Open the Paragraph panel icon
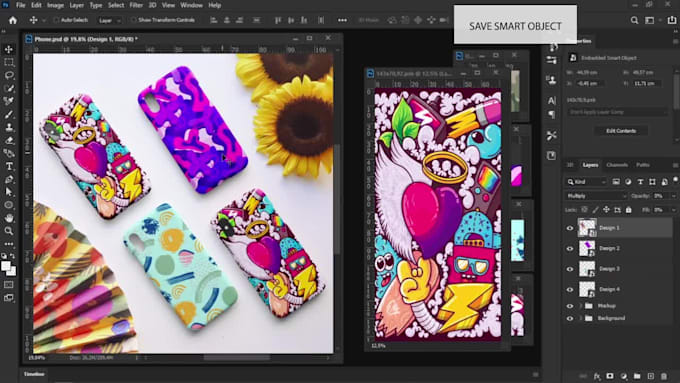680x383 pixels. click(552, 115)
